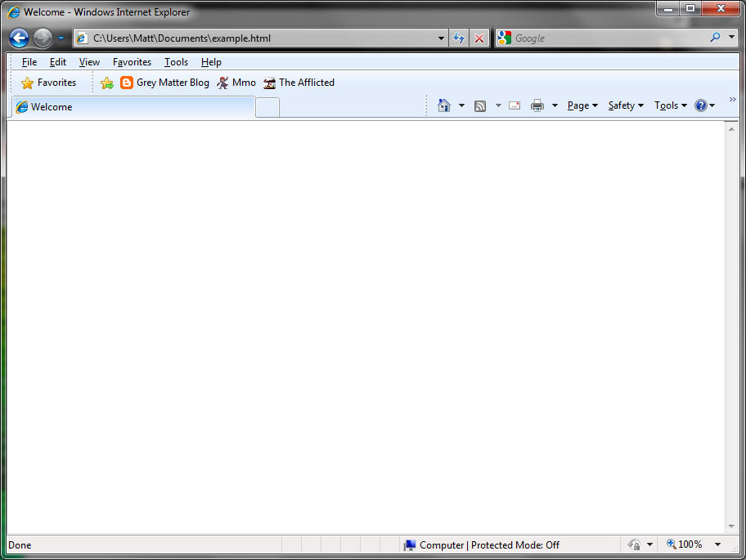The height and width of the screenshot is (560, 746).
Task: Expand the Print options dropdown arrow
Action: pyautogui.click(x=555, y=105)
